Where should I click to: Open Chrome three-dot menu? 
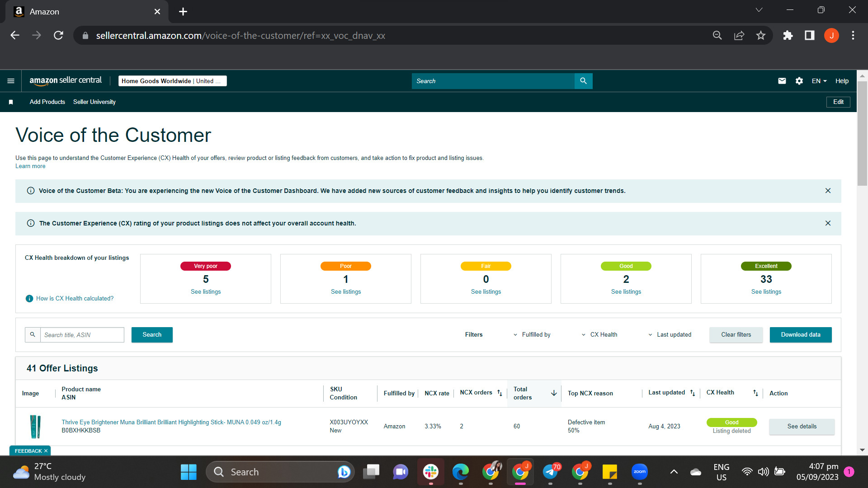coord(853,35)
